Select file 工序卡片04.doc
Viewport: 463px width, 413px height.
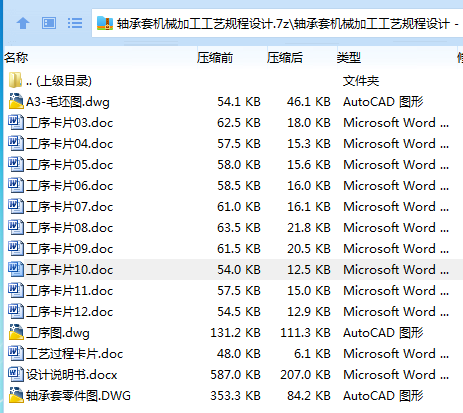tap(70, 144)
